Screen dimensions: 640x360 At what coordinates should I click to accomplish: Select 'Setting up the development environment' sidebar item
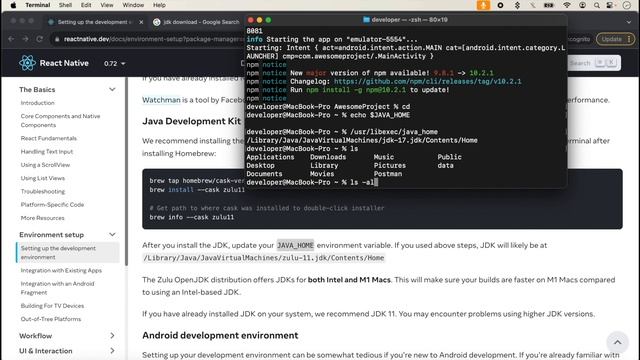pyautogui.click(x=68, y=253)
